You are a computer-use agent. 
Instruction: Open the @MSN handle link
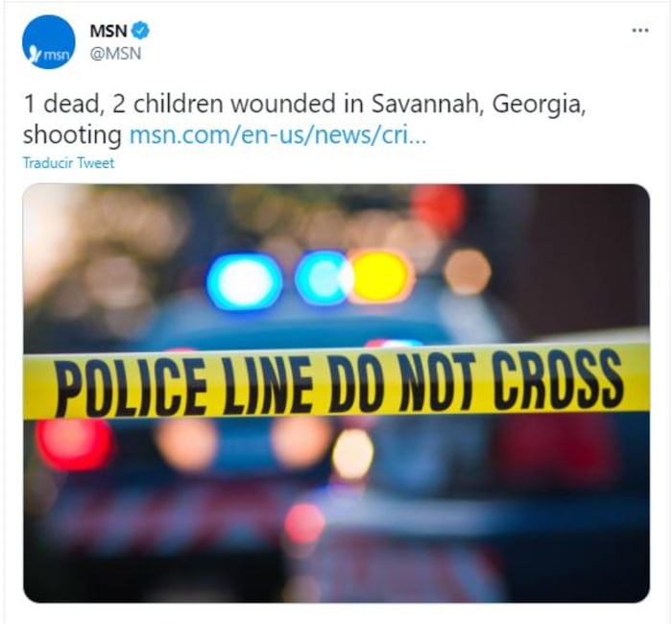point(115,54)
